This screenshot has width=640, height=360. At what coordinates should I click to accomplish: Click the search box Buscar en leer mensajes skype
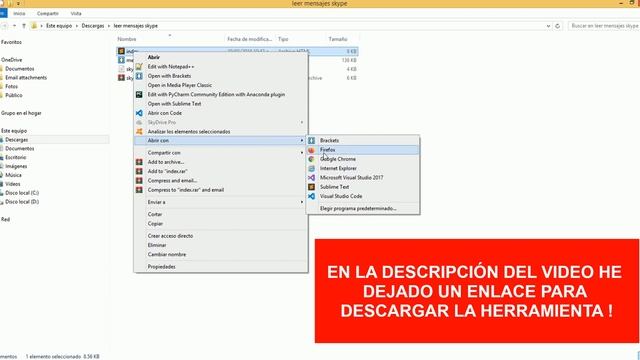(604, 26)
